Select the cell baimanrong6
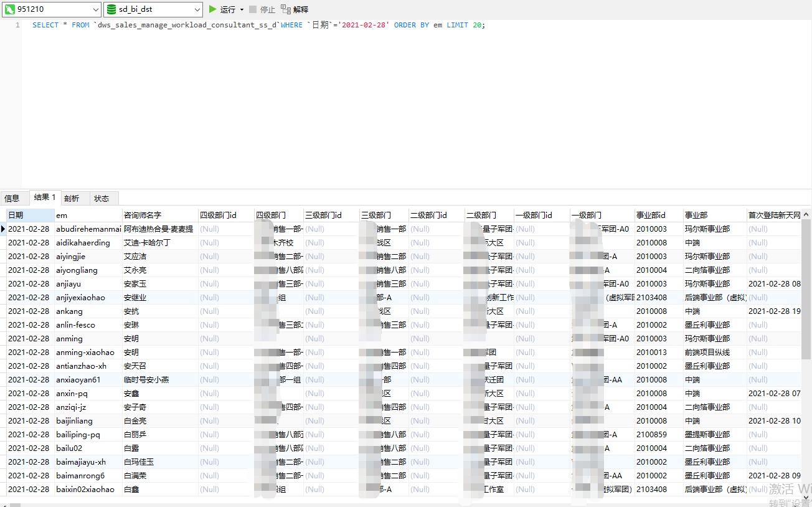Viewport: 812px width, 507px height. point(88,476)
